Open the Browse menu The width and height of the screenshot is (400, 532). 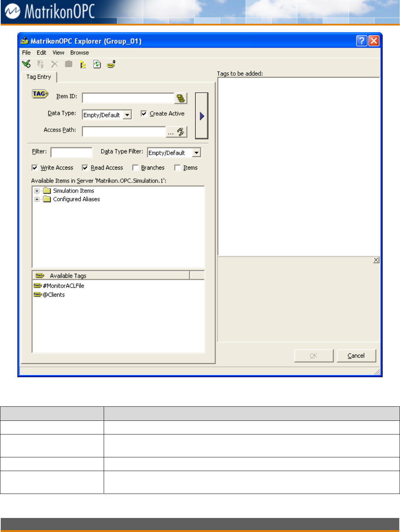tap(80, 52)
